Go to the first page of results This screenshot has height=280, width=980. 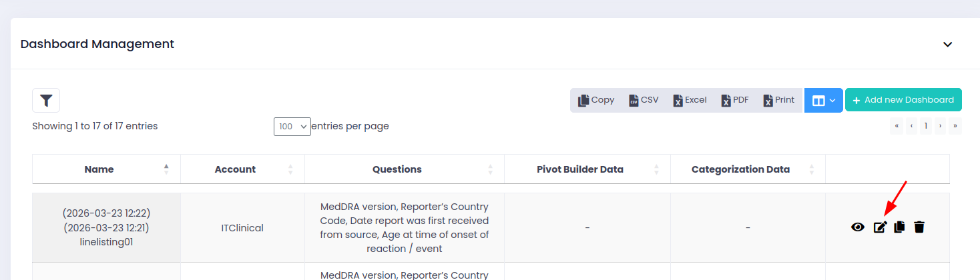pyautogui.click(x=897, y=126)
